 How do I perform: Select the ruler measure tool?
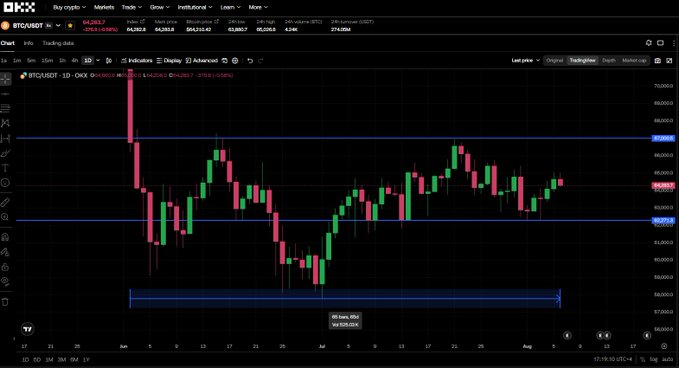5,202
